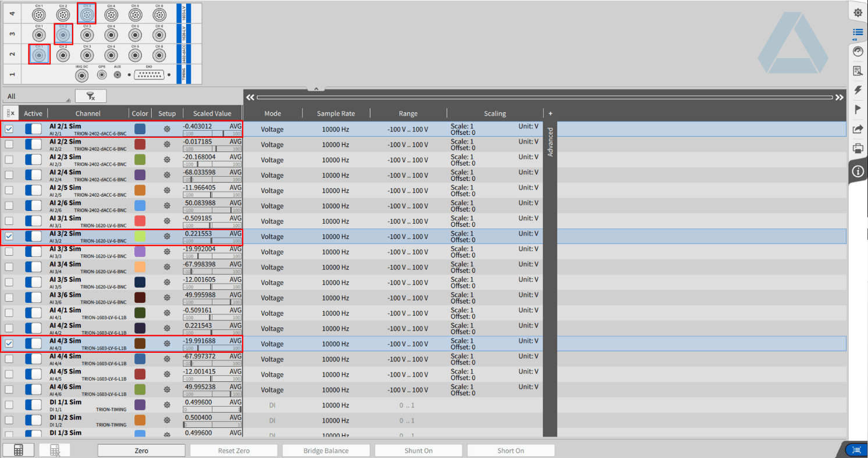Click the printer icon in sidebar
Screen dimensions: 868x458
point(858,148)
